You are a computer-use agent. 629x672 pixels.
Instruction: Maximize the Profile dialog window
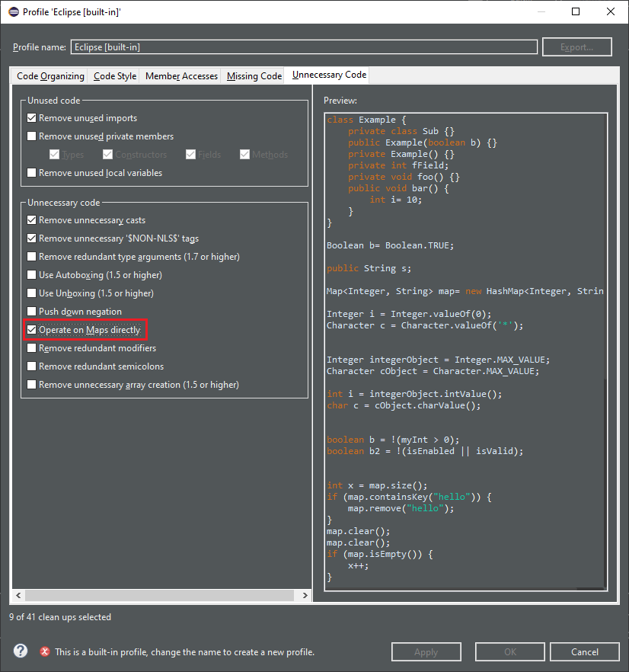click(x=576, y=11)
